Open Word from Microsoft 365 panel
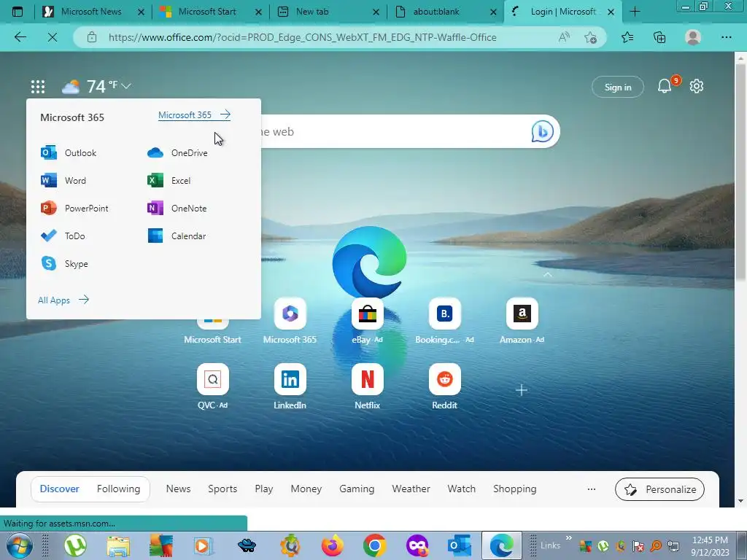 [x=63, y=181]
